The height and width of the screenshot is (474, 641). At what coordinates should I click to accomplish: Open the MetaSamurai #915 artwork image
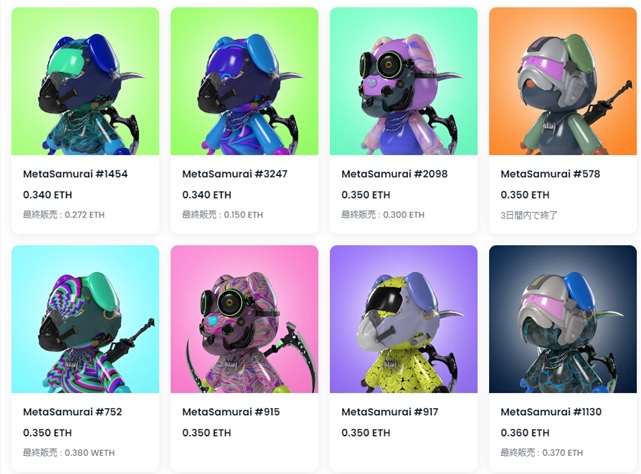point(244,319)
